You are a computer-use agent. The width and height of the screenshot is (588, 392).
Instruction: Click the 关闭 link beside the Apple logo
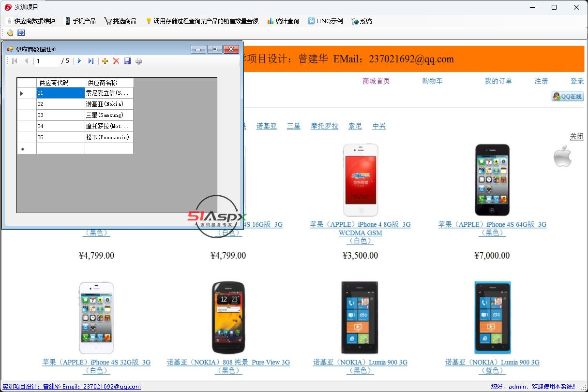[576, 137]
